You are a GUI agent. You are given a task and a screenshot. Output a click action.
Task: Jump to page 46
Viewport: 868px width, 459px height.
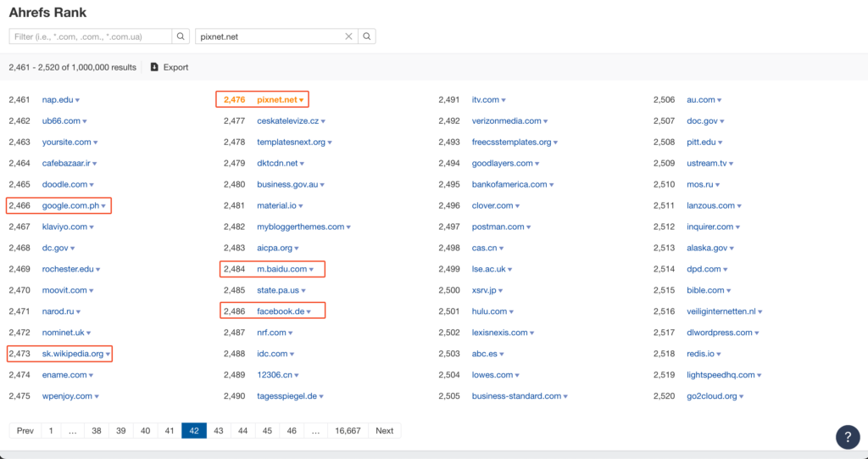[292, 431]
